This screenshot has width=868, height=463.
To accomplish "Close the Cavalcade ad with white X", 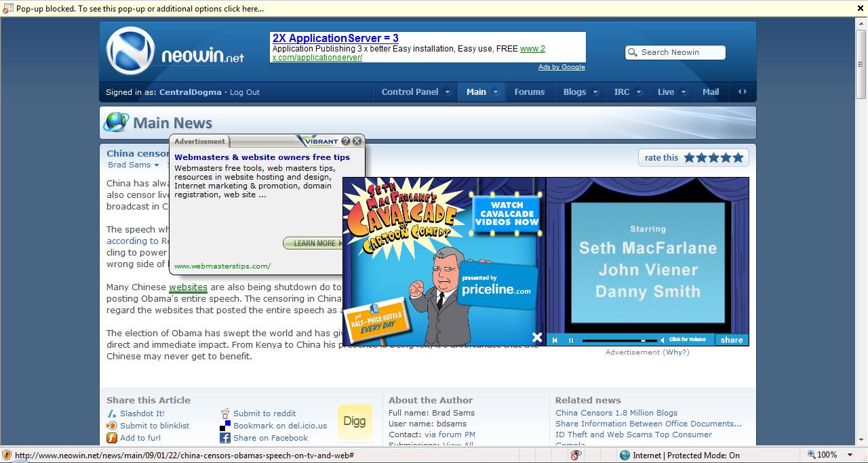I will (537, 337).
